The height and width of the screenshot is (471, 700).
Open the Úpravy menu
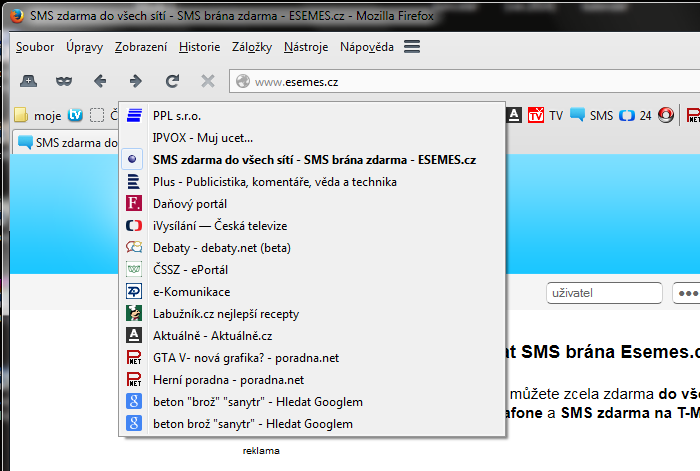84,47
